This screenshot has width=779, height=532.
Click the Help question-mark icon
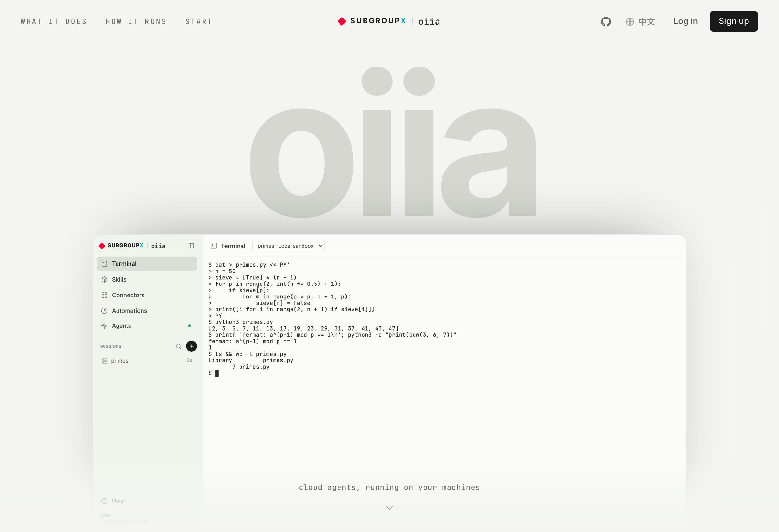pyautogui.click(x=104, y=501)
